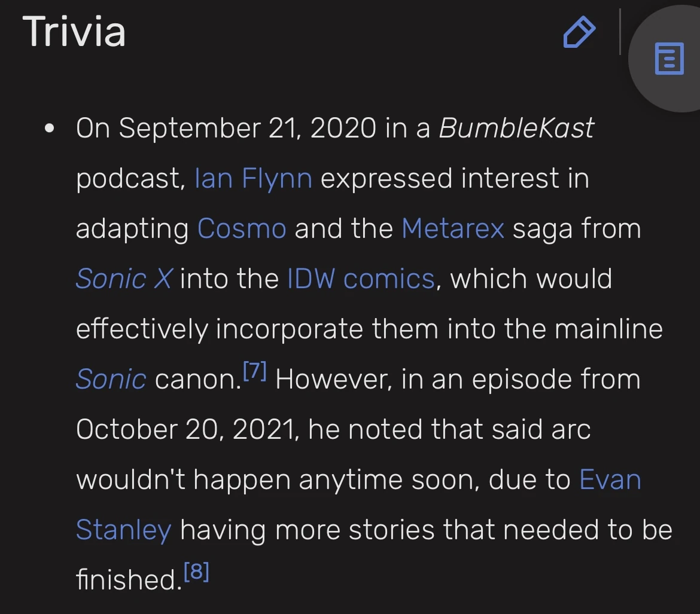This screenshot has width=700, height=614.
Task: Open the Ian Flynn article link
Action: pos(254,178)
